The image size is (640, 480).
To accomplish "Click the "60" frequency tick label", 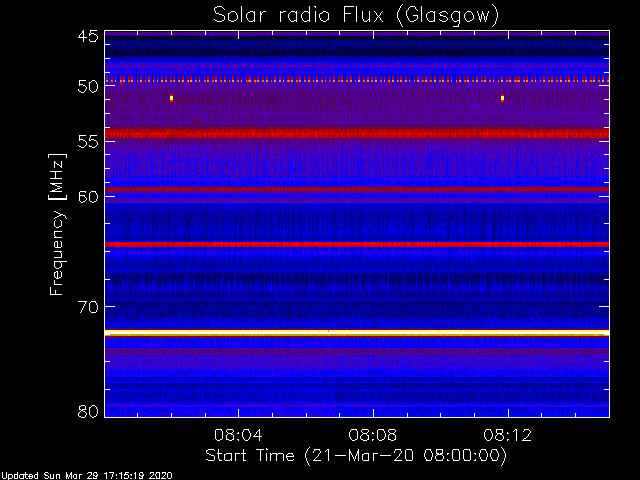I will click(x=88, y=197).
